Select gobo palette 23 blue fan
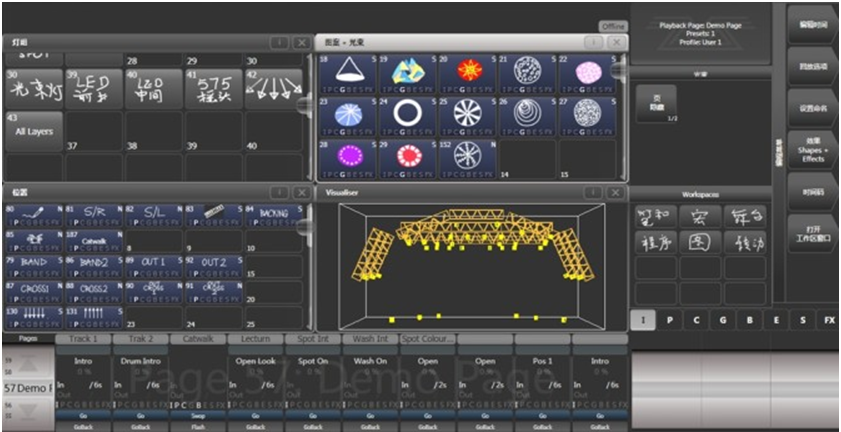841x432 pixels. coord(348,115)
